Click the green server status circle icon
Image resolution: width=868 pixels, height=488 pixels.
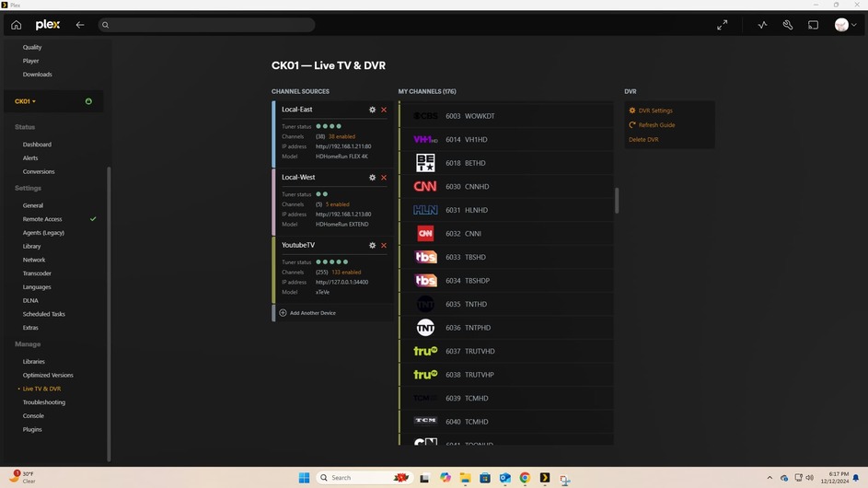88,101
